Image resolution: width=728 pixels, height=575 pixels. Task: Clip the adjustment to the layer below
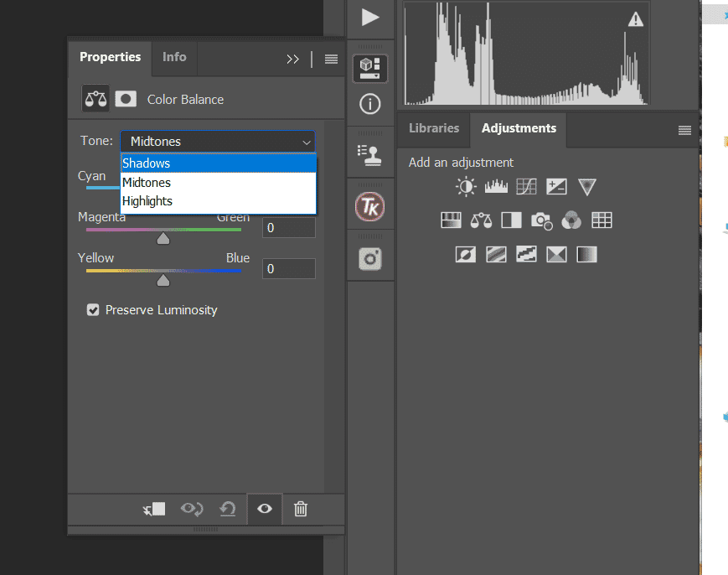pos(154,508)
